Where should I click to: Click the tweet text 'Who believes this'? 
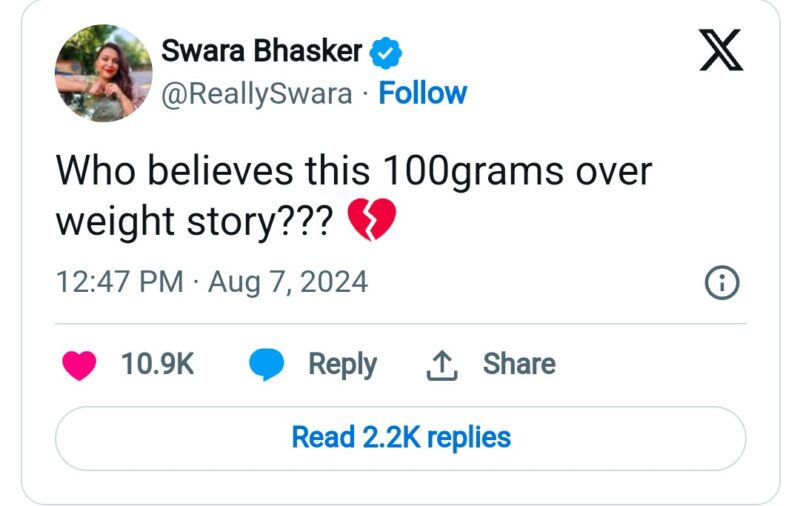point(212,170)
